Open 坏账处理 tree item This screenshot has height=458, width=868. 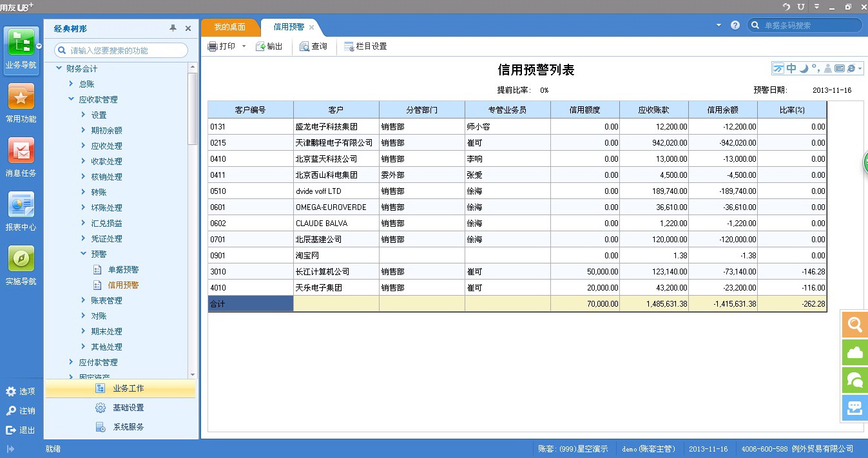[106, 208]
